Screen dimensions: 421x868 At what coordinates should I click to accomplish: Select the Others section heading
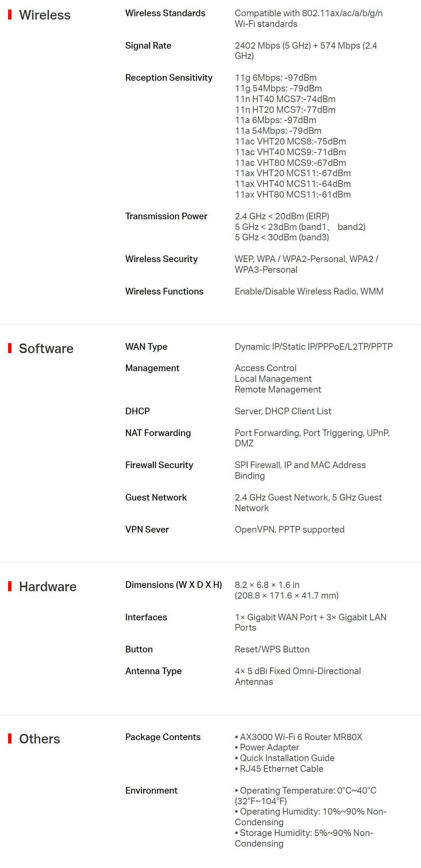pos(39,739)
